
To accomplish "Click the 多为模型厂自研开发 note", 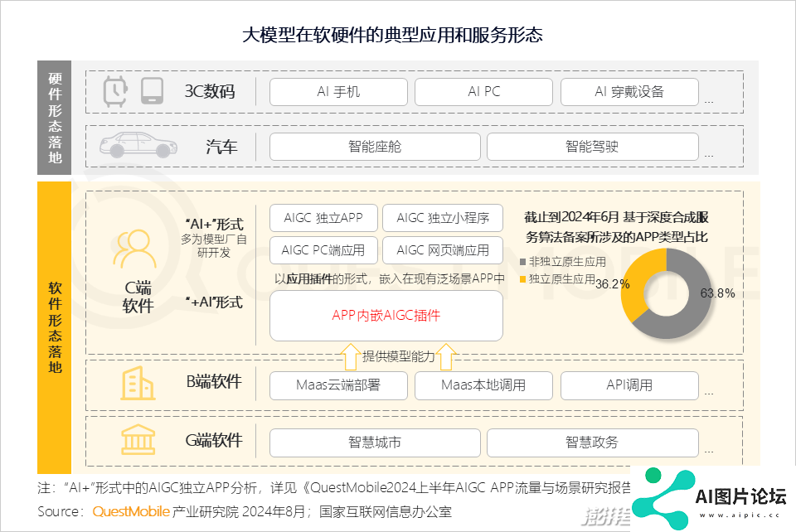I will pos(214,246).
